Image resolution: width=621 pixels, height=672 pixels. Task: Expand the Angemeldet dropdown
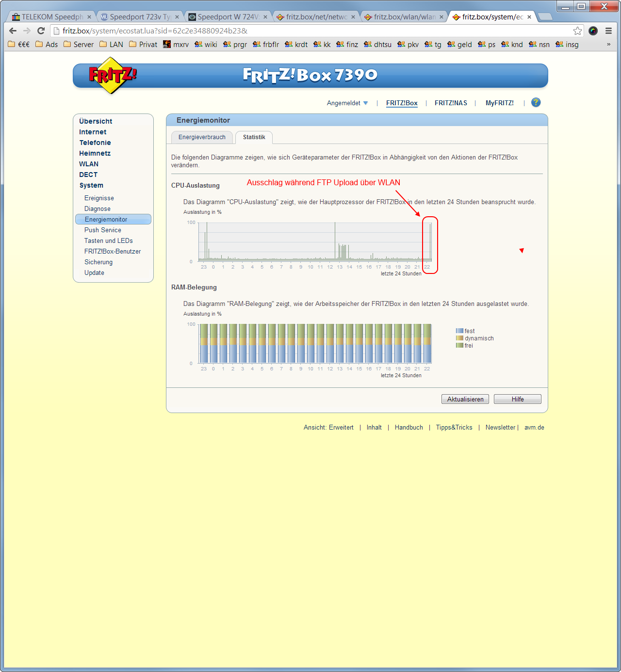pyautogui.click(x=347, y=103)
